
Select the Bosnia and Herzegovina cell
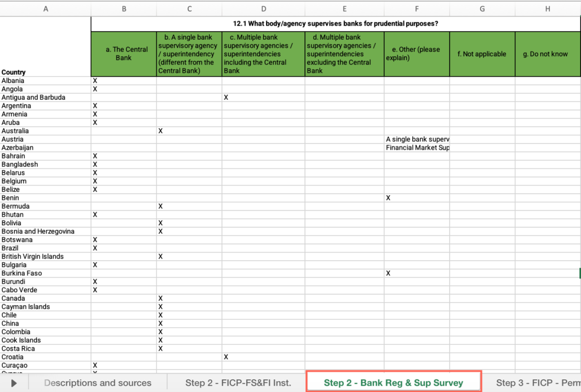coord(45,231)
